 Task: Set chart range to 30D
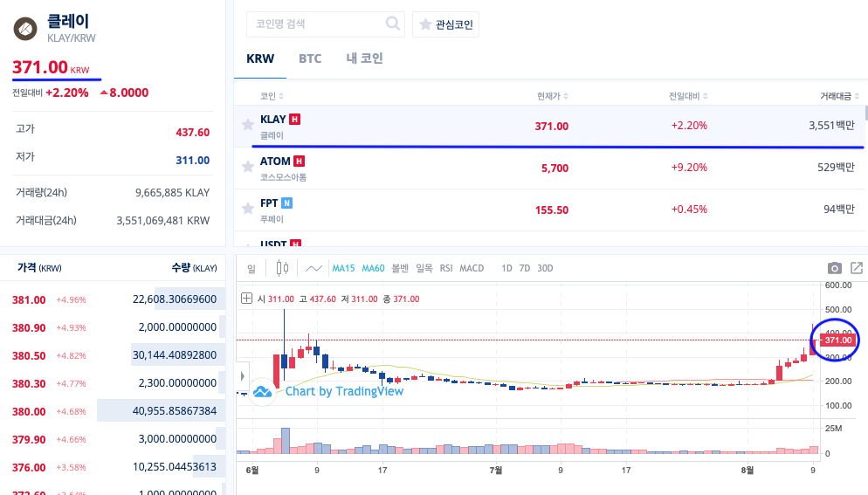pos(545,268)
